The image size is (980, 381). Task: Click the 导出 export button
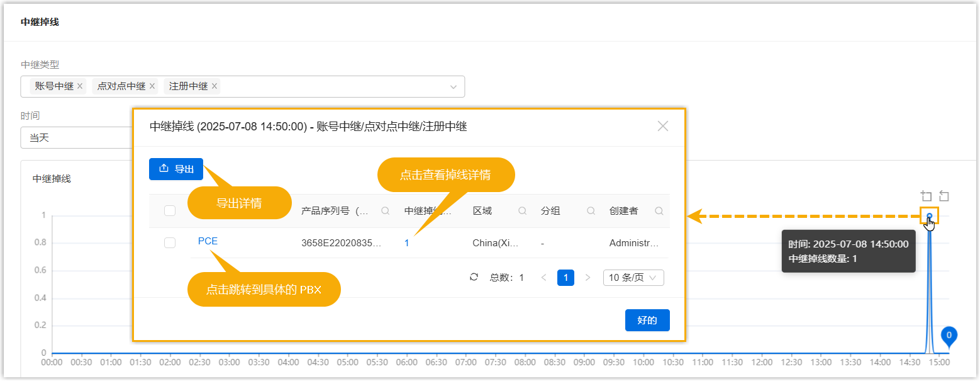pyautogui.click(x=176, y=169)
